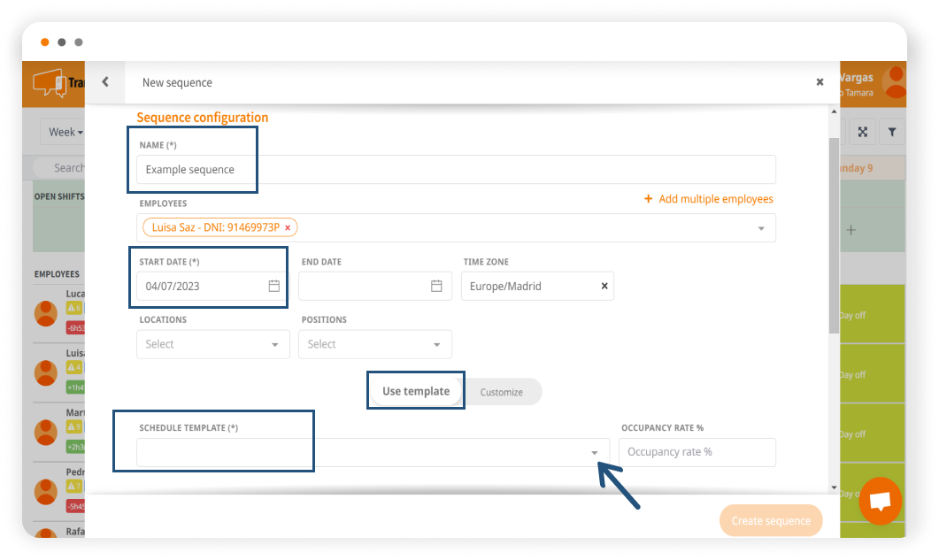The width and height of the screenshot is (939, 560).
Task: Click Add multiple employees link
Action: point(709,199)
